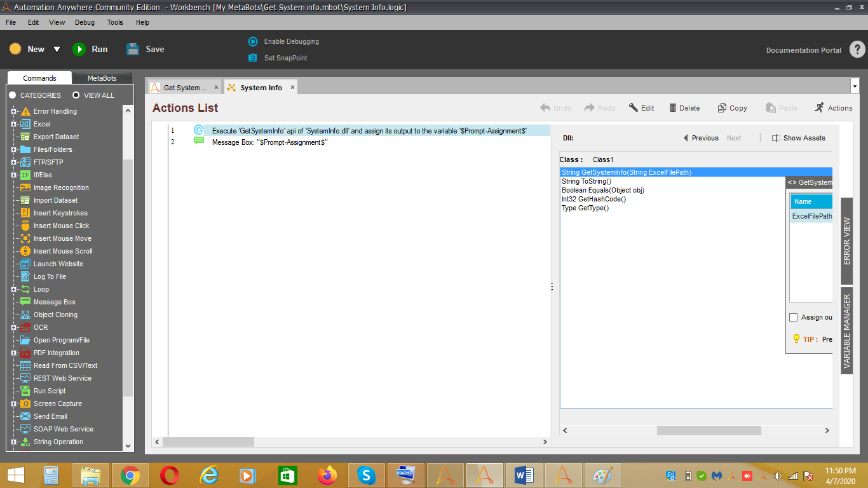Expand the Excel tree node

point(13,124)
